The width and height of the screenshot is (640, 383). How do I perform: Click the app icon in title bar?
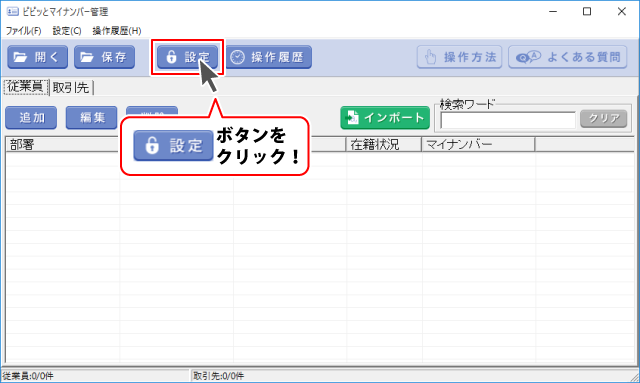(13, 11)
